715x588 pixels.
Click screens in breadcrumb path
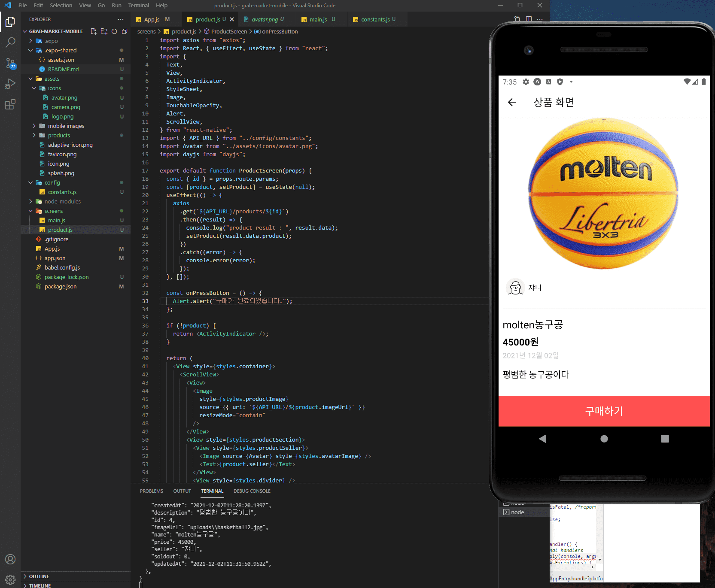click(x=146, y=31)
